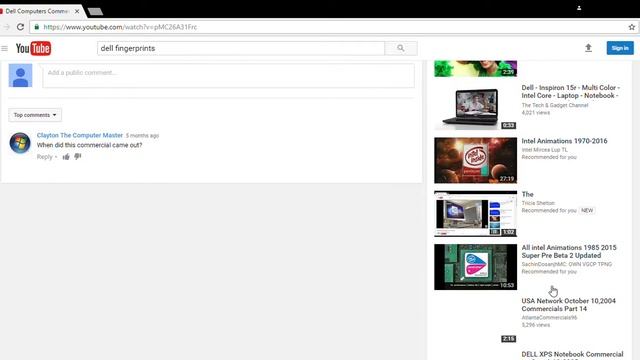
Task: Select the Dell Computers Commercial tab
Action: tap(37, 11)
